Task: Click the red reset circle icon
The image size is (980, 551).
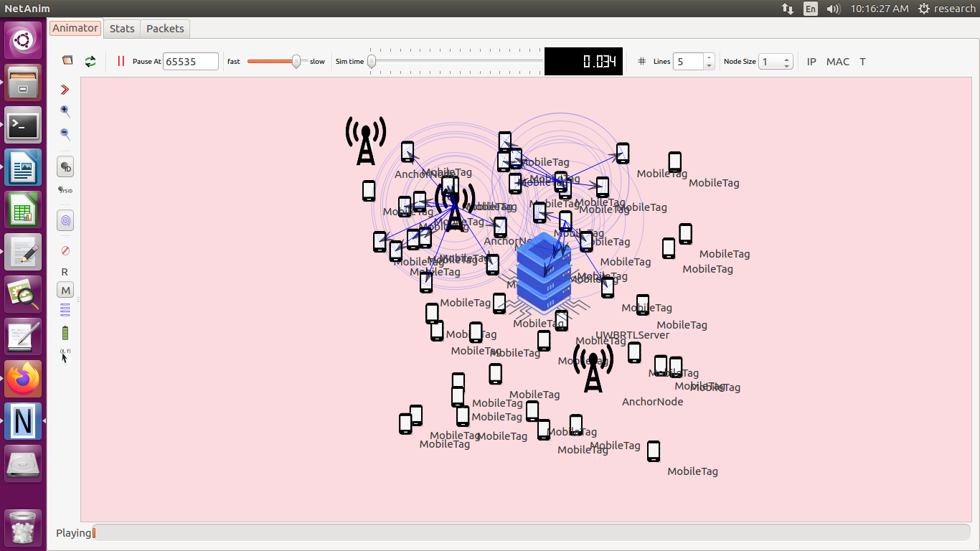Action: pos(65,250)
